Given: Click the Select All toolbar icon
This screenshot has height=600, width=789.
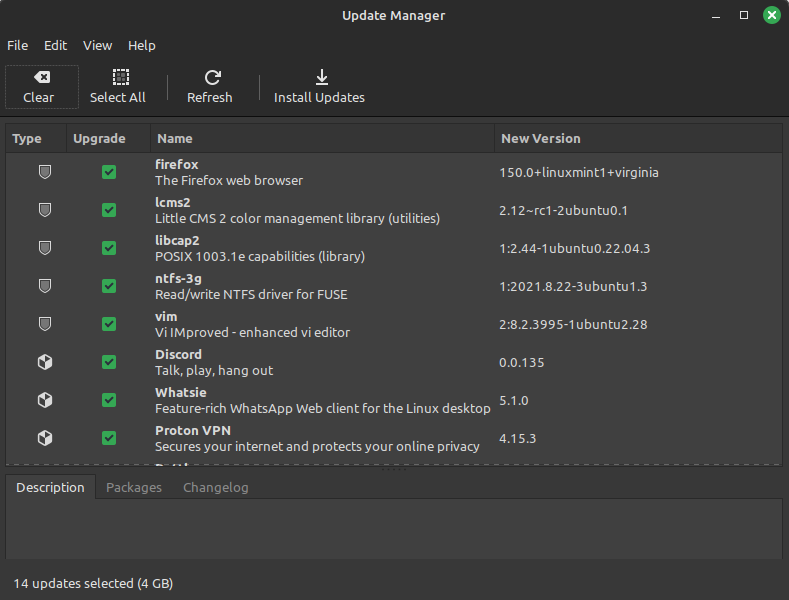Looking at the screenshot, I should tap(120, 77).
